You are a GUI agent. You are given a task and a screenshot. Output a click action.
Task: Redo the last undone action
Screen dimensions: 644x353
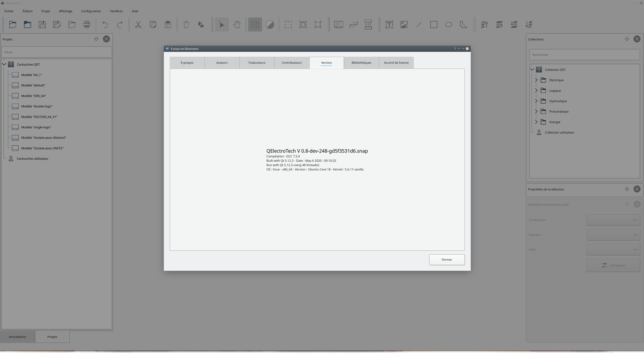point(120,24)
